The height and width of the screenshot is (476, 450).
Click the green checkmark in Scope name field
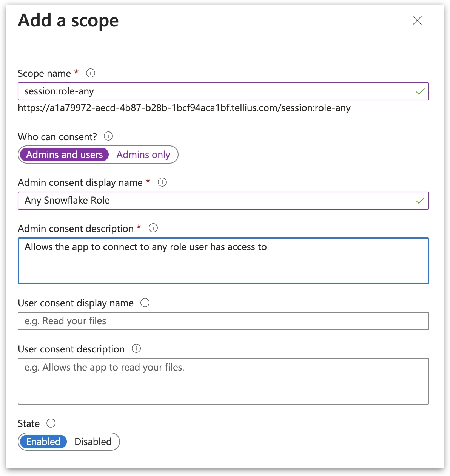click(x=420, y=91)
